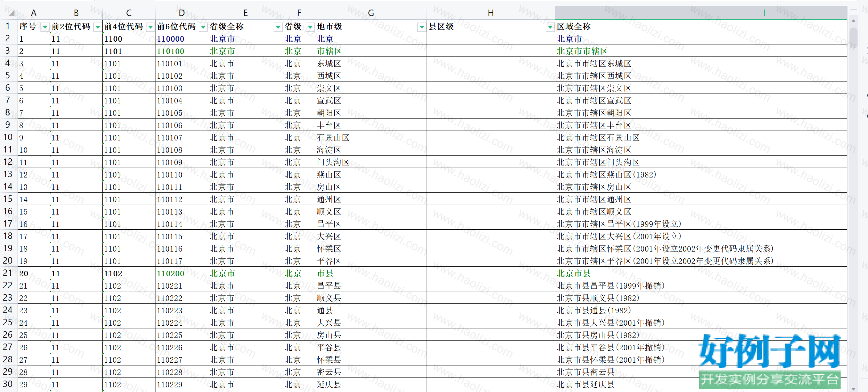The image size is (868, 392).
Task: Select column A header
Action: [34, 13]
